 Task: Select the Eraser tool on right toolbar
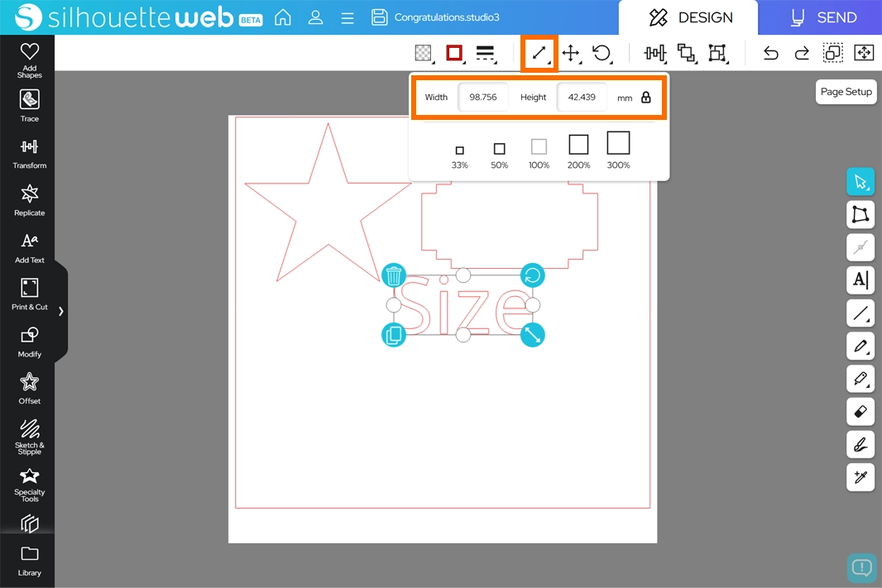coord(860,411)
